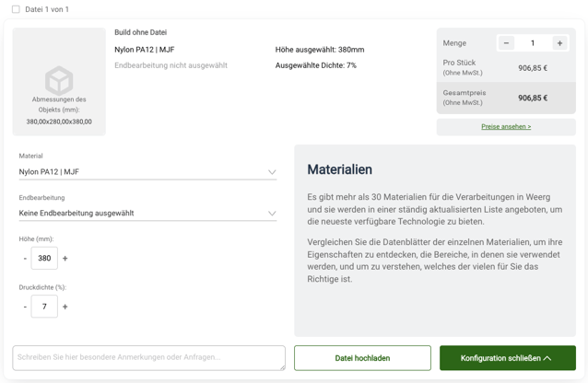Screen dimensions: 588x383
Task: Open the Preise ansehen link
Action: tap(506, 127)
